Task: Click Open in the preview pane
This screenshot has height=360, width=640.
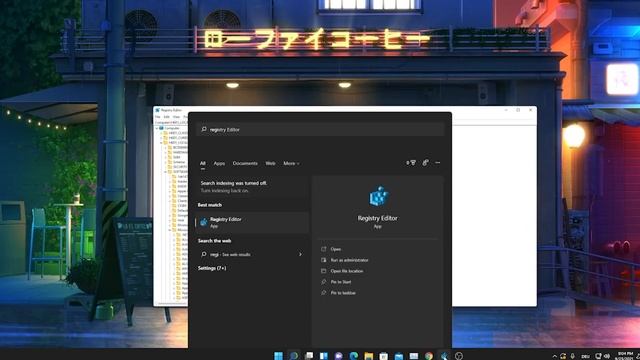Action: pyautogui.click(x=336, y=249)
